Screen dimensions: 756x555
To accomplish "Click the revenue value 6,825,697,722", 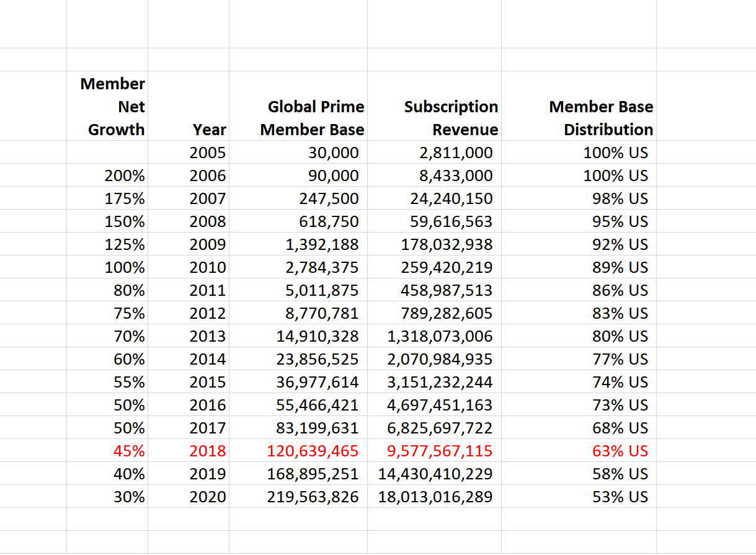I will (435, 428).
